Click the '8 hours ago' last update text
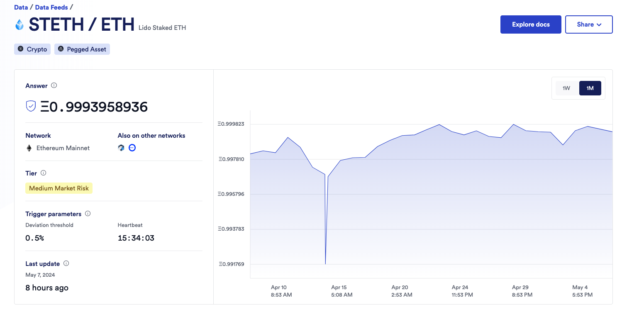Screen dimensions: 644x324 [47, 288]
